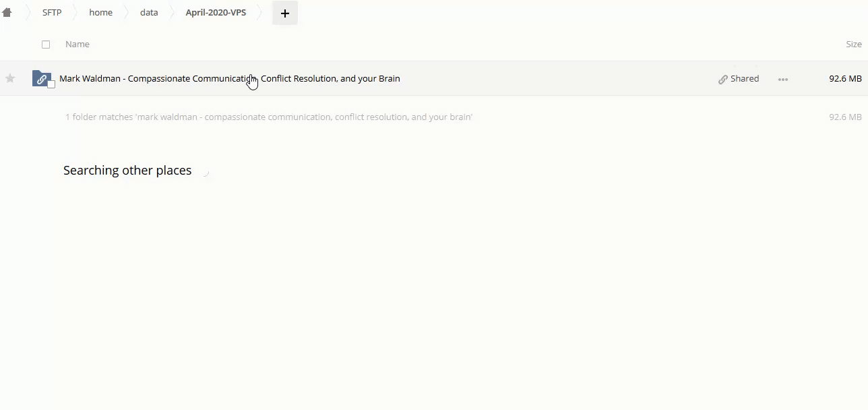868x410 pixels.
Task: Click the share chain icon beside Shared
Action: [x=723, y=80]
